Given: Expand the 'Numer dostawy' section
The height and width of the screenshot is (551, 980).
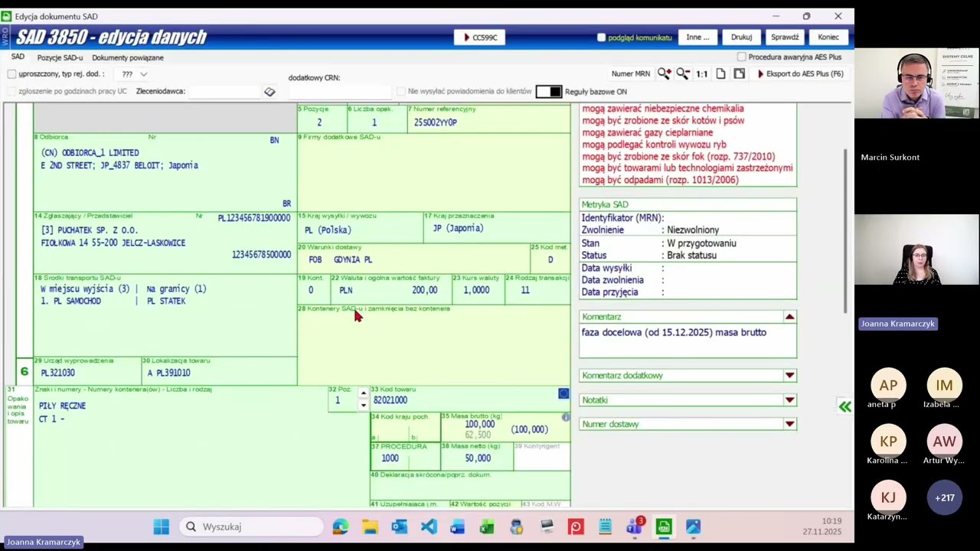Looking at the screenshot, I should pos(789,424).
